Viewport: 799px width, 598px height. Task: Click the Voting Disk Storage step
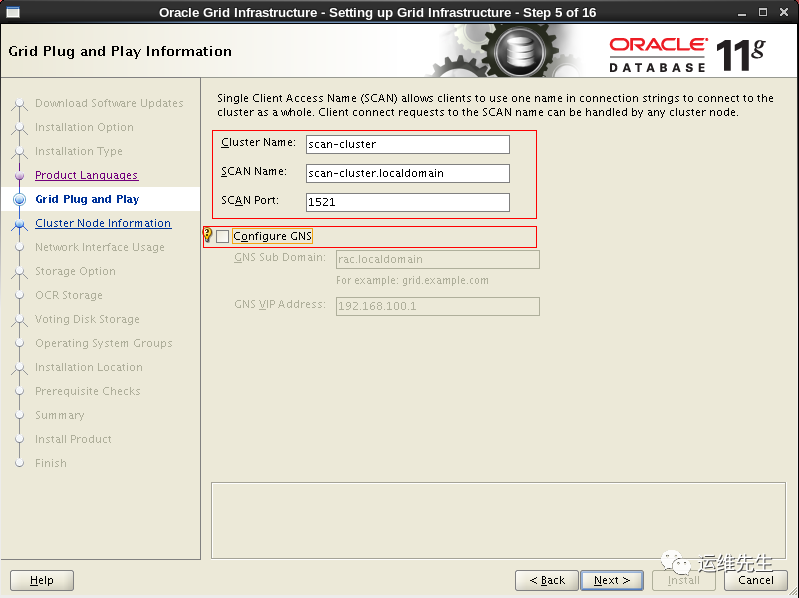[87, 319]
